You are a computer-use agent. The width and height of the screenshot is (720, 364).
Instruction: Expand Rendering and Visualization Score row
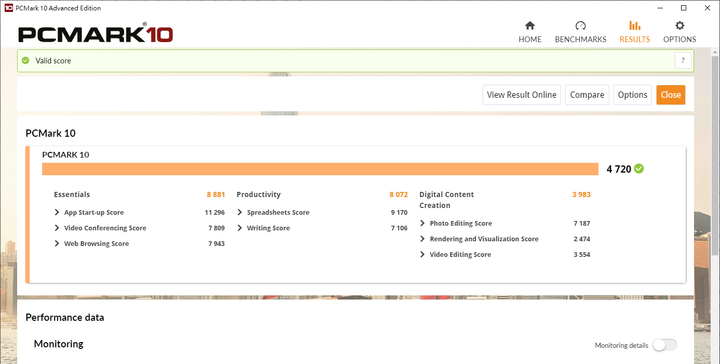[422, 239]
